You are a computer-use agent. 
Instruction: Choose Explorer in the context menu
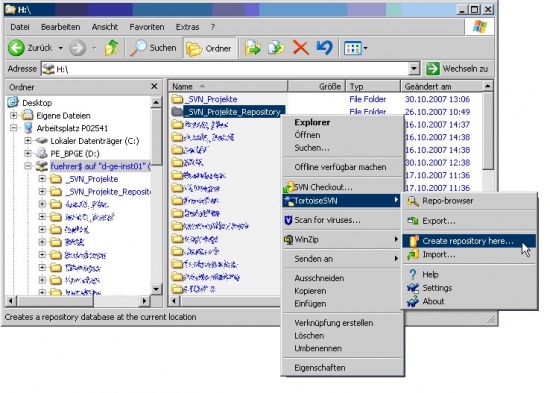tap(312, 122)
